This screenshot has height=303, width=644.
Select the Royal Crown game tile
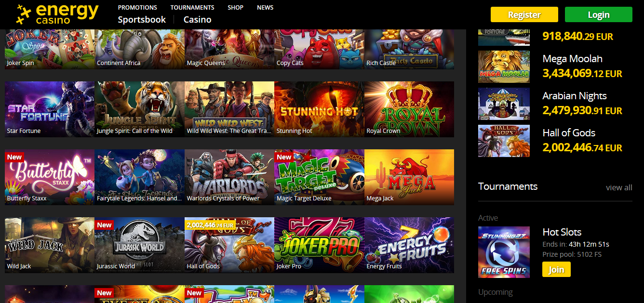(409, 109)
